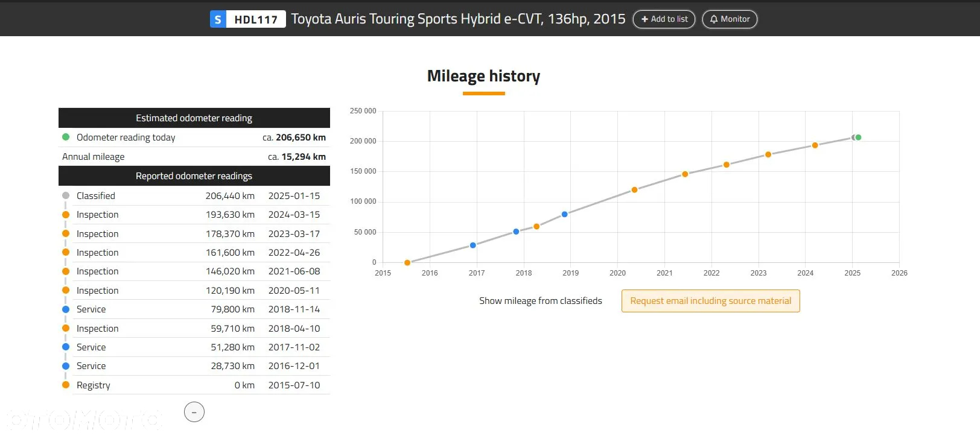Click the 79,800 km reading
The height and width of the screenshot is (436, 980).
pos(232,309)
